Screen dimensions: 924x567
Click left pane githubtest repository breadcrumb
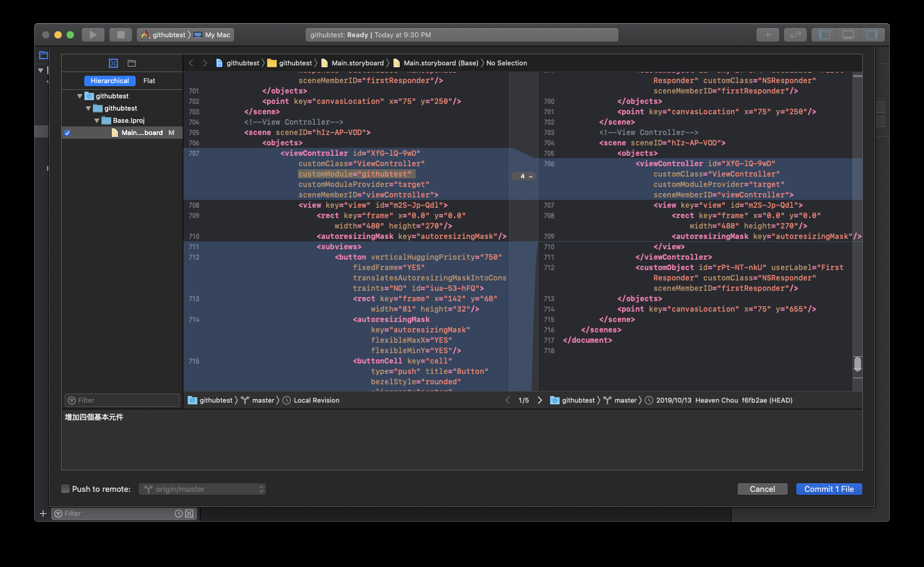210,400
